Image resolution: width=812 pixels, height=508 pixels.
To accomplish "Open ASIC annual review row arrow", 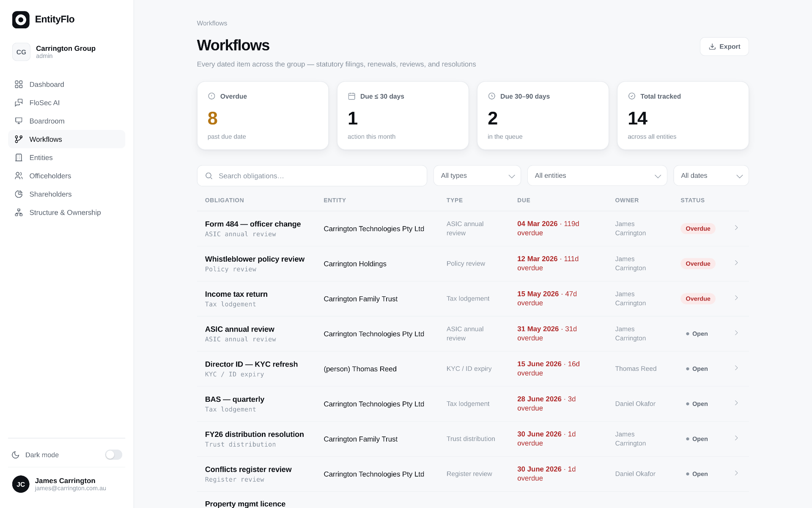I will point(736,333).
